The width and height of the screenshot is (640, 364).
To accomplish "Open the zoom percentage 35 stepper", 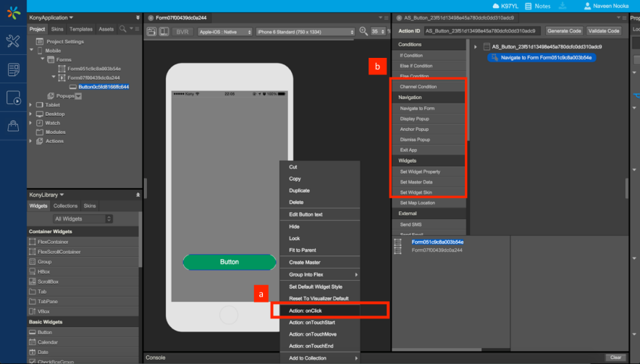I will (377, 31).
